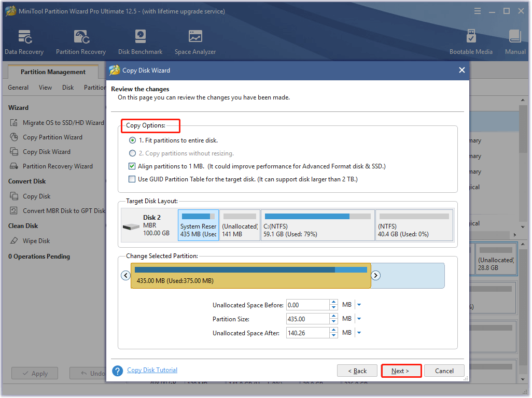Select Copy partitions without resizing option

click(x=132, y=153)
